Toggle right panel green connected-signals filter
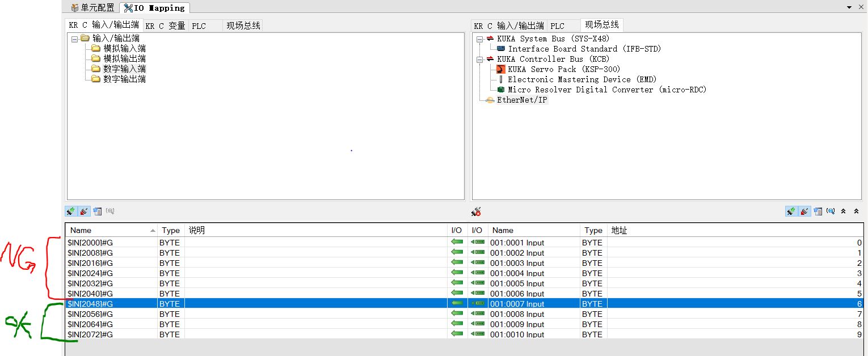868x356 pixels. point(791,211)
